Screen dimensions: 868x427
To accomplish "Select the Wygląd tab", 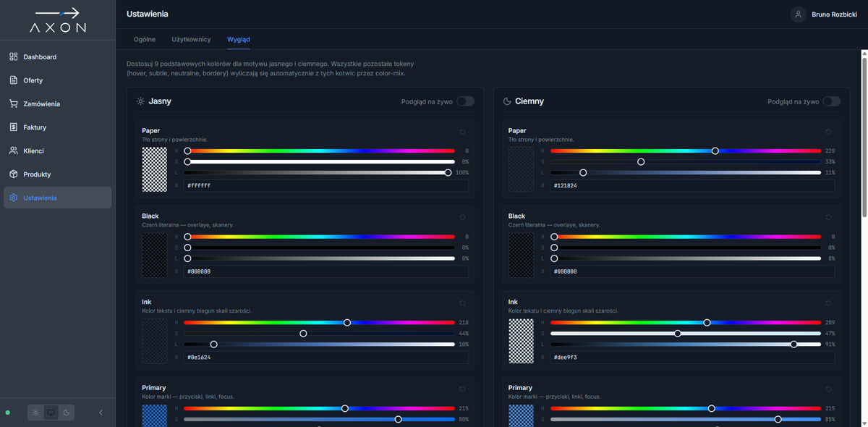I will [x=239, y=39].
